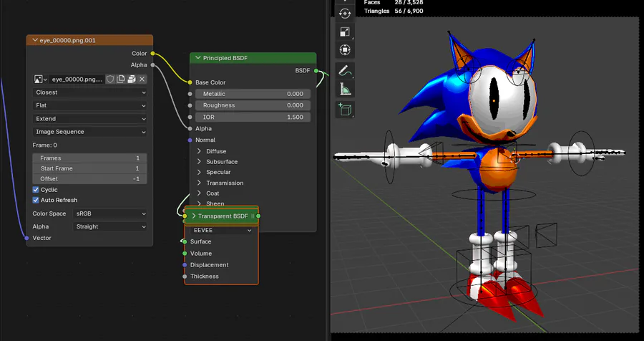The width and height of the screenshot is (644, 341).
Task: Click the Thickness input socket
Action: tap(185, 277)
